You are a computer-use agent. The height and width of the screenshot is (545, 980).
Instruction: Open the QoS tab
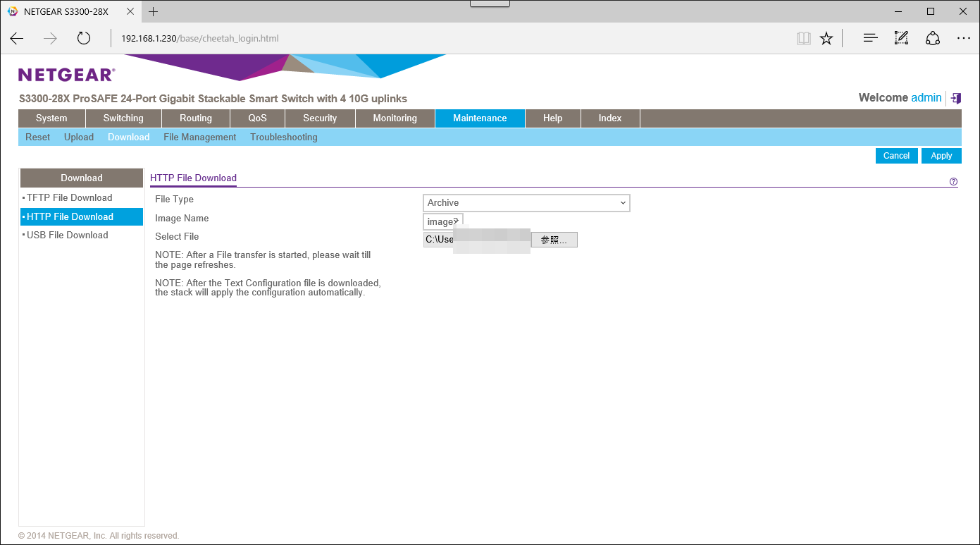[x=258, y=118]
